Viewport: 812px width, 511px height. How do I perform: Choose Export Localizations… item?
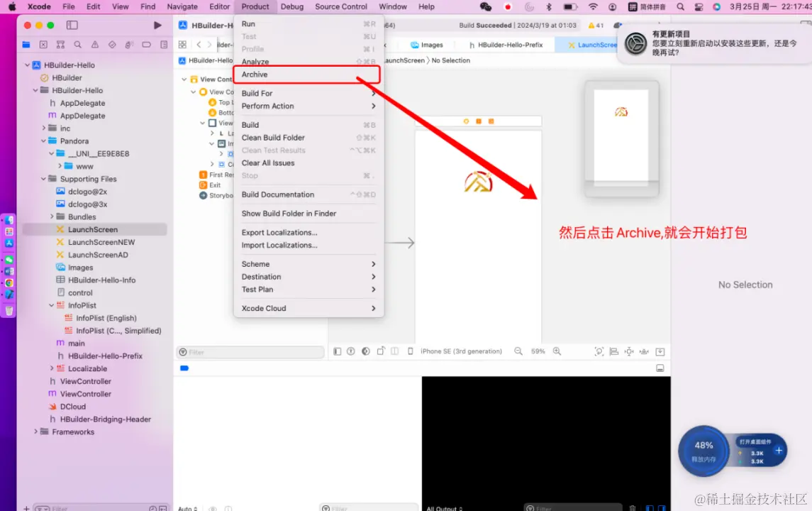pyautogui.click(x=308, y=233)
